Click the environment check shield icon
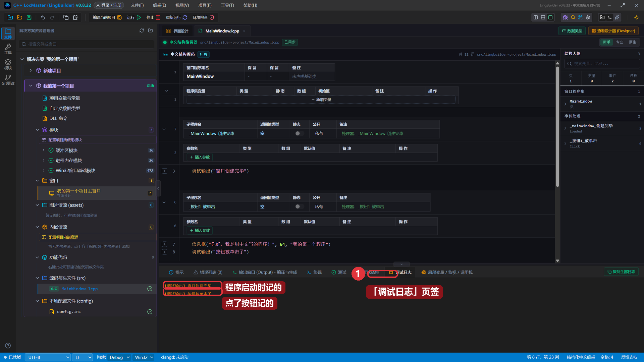This screenshot has width=644, height=362. pyautogui.click(x=212, y=17)
